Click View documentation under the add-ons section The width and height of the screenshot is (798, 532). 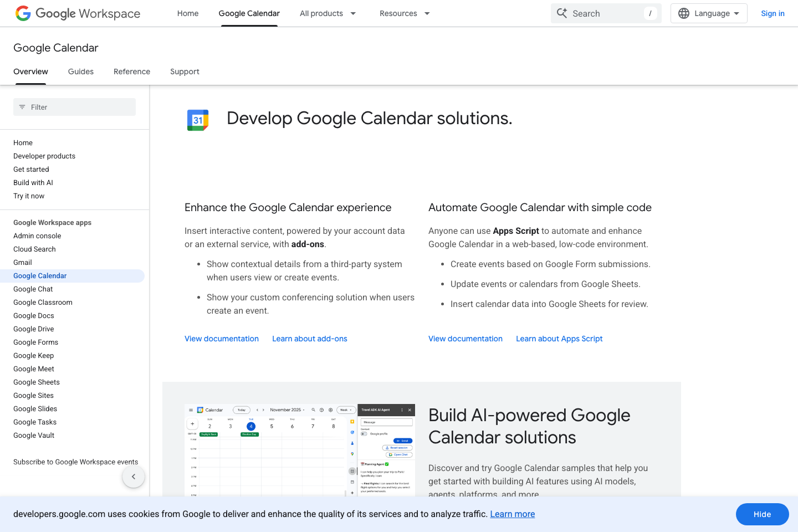(x=221, y=339)
